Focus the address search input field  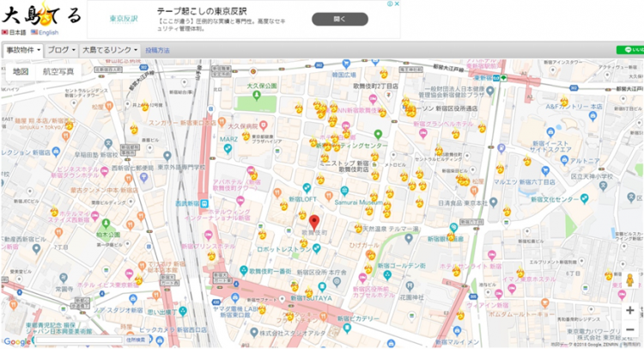[79, 340]
